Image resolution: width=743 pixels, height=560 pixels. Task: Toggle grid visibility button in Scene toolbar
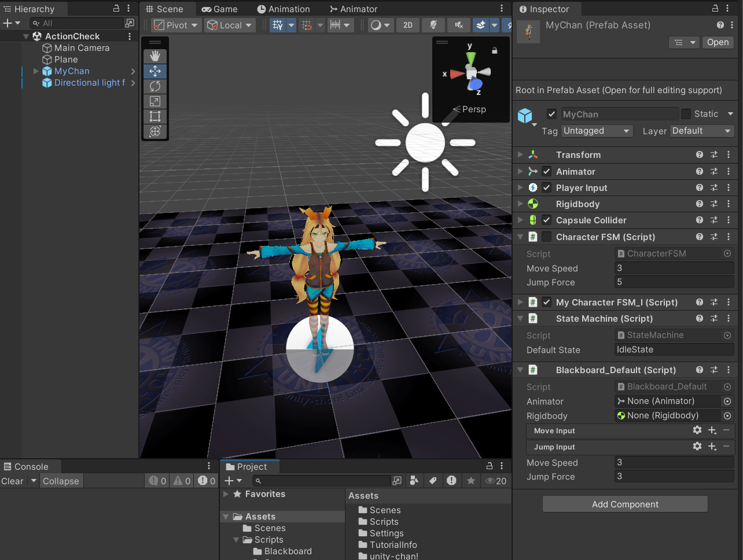(278, 25)
